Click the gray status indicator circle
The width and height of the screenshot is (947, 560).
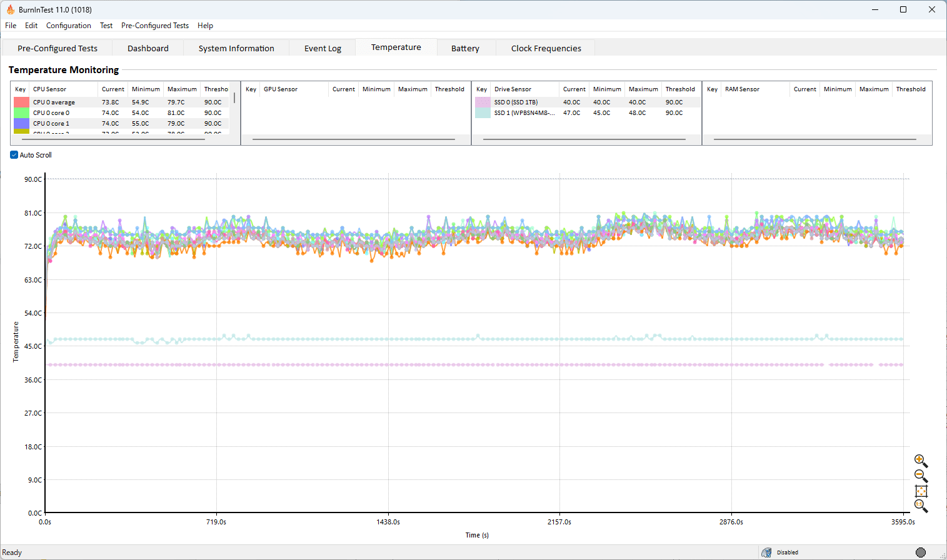point(920,552)
